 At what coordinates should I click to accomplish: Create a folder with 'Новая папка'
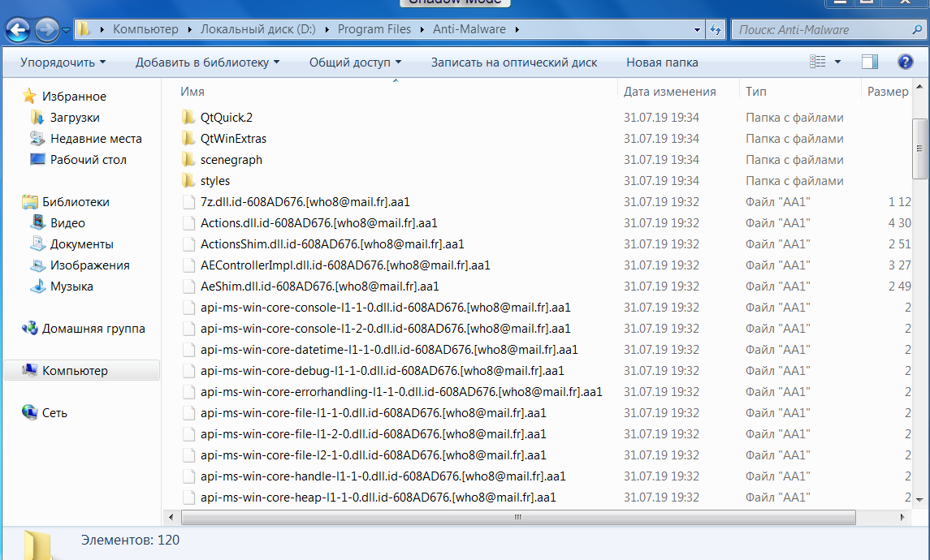point(662,62)
